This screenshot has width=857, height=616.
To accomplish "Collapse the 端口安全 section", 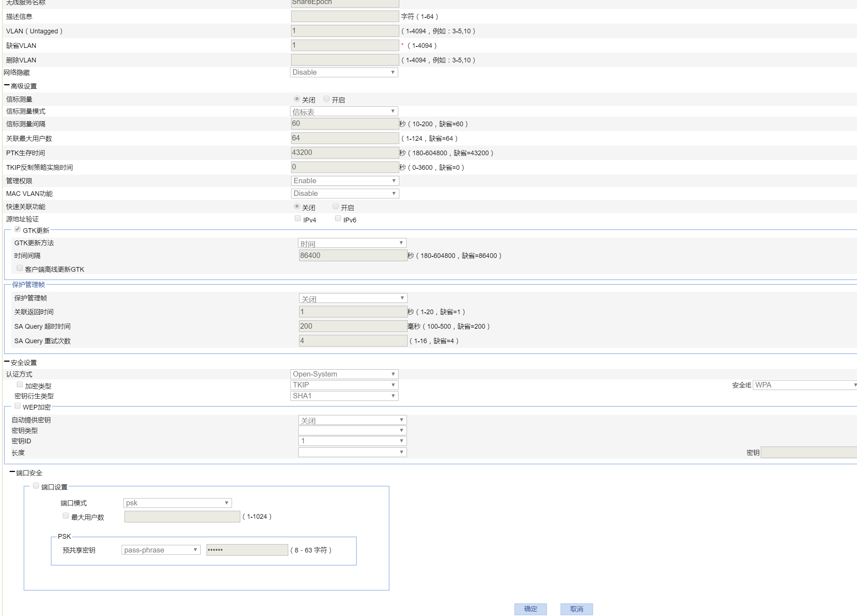I will (12, 472).
